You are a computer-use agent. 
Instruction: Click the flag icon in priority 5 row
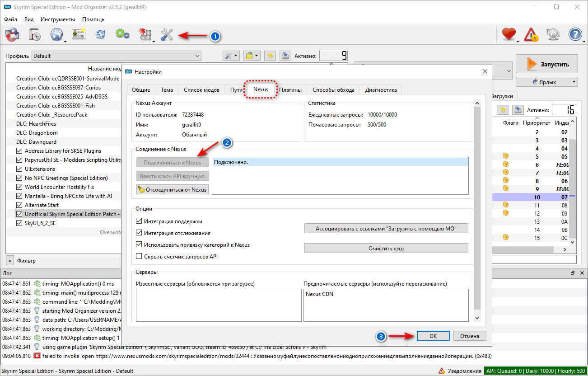coord(506,156)
